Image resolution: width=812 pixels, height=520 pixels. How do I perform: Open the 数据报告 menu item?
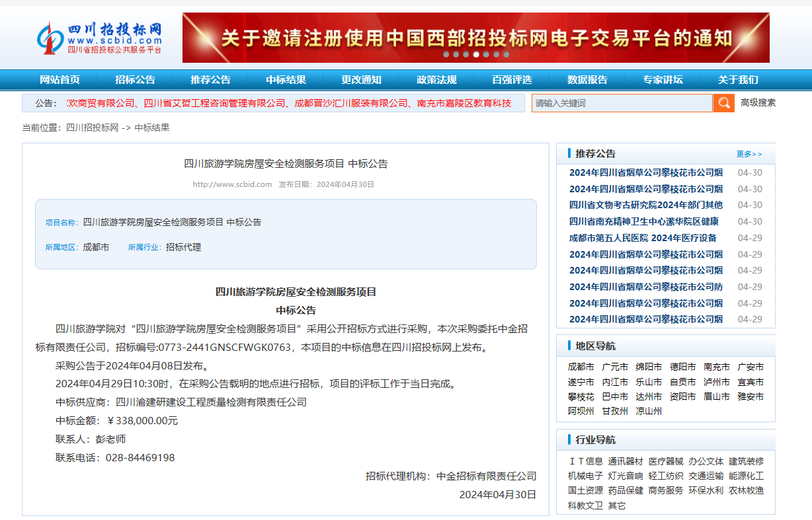(587, 80)
